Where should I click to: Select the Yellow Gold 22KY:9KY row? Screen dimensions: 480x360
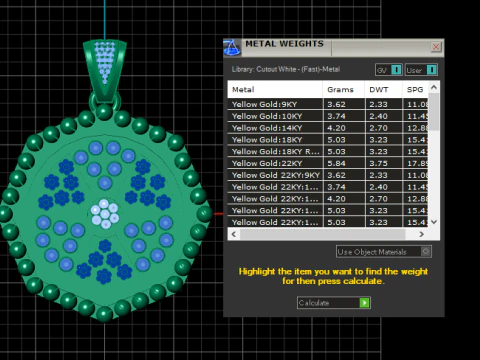pyautogui.click(x=328, y=175)
